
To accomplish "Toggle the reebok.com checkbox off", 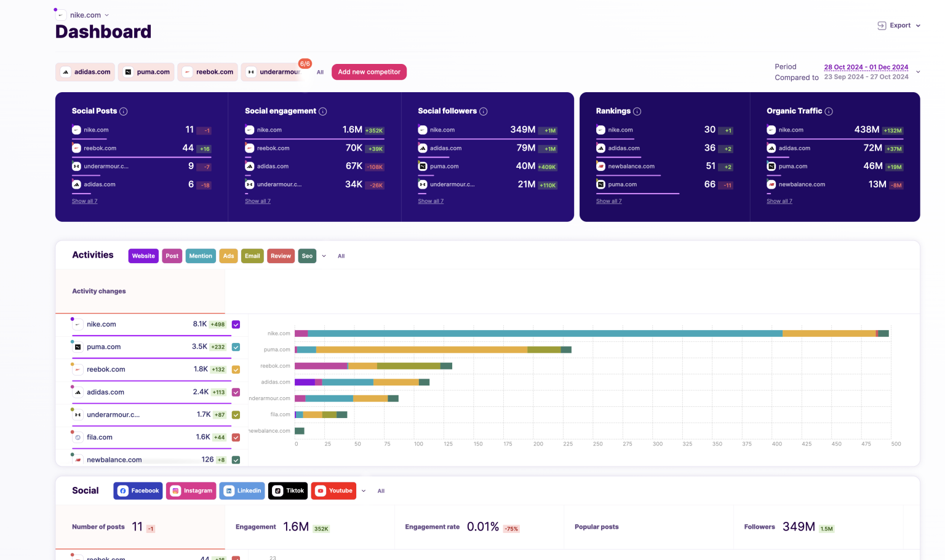I will pyautogui.click(x=236, y=369).
